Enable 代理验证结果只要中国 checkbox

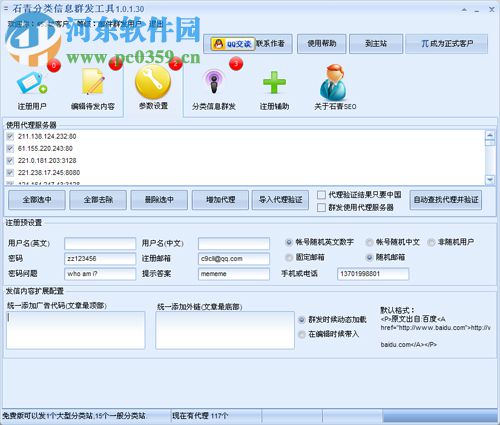pos(321,195)
